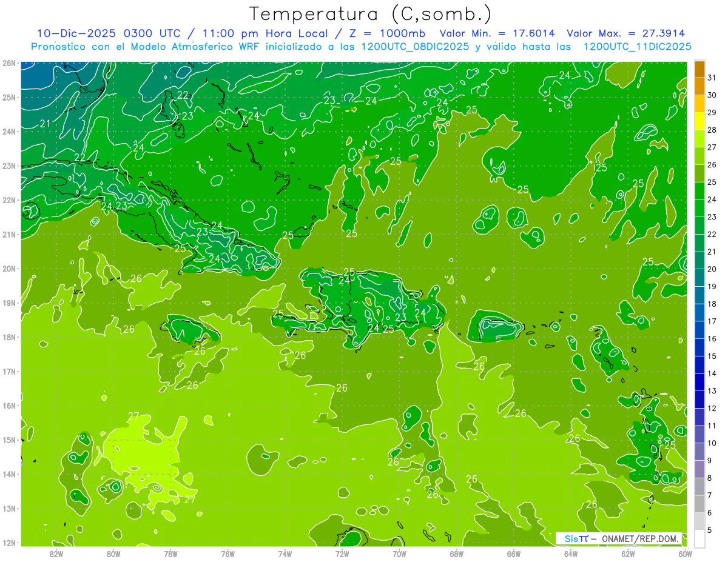
Task: Select the 60W longitude axis label
Action: tap(686, 554)
